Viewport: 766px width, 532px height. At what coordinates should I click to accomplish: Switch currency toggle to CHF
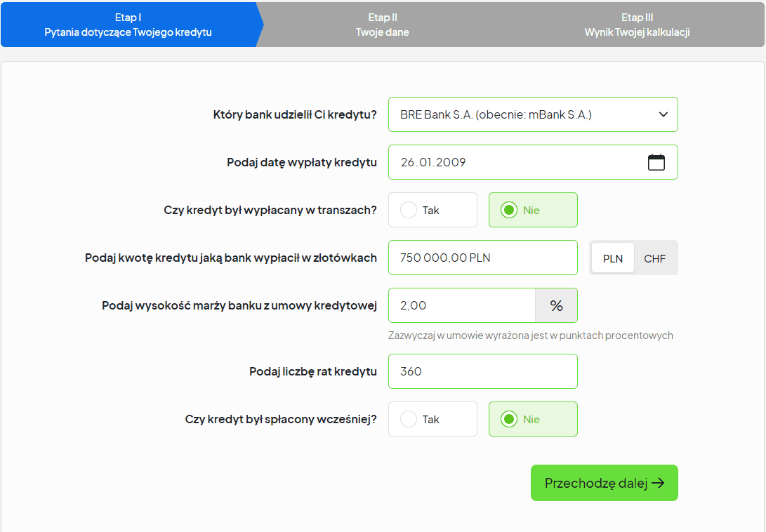coord(654,258)
